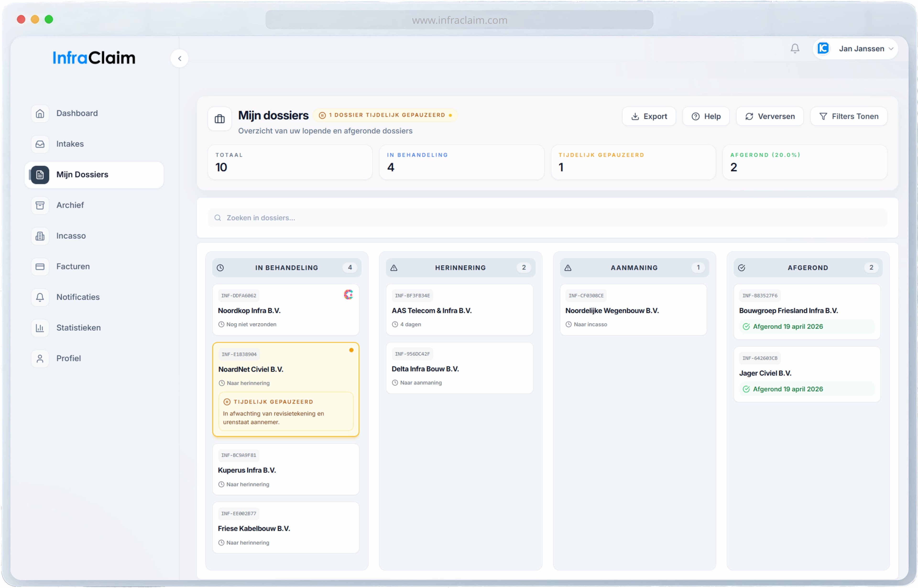Screen dimensions: 918x588
Task: Open Statistieken in sidebar
Action: click(x=94, y=328)
